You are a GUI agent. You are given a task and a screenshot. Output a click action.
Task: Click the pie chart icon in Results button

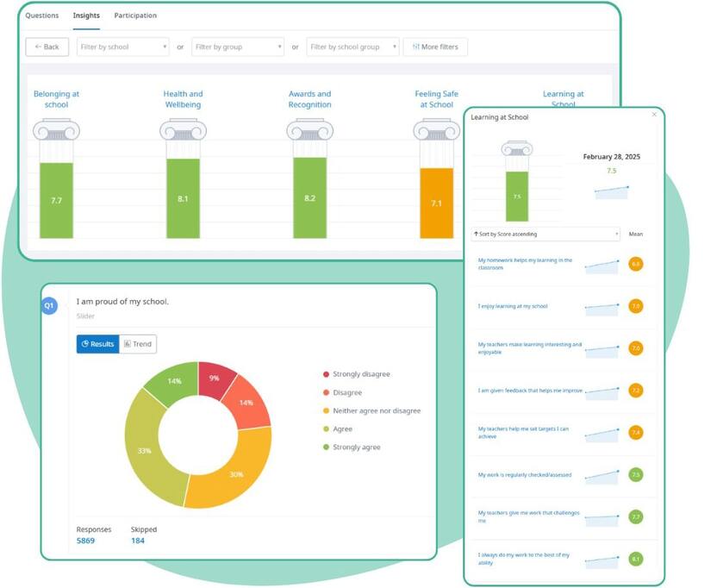point(85,343)
